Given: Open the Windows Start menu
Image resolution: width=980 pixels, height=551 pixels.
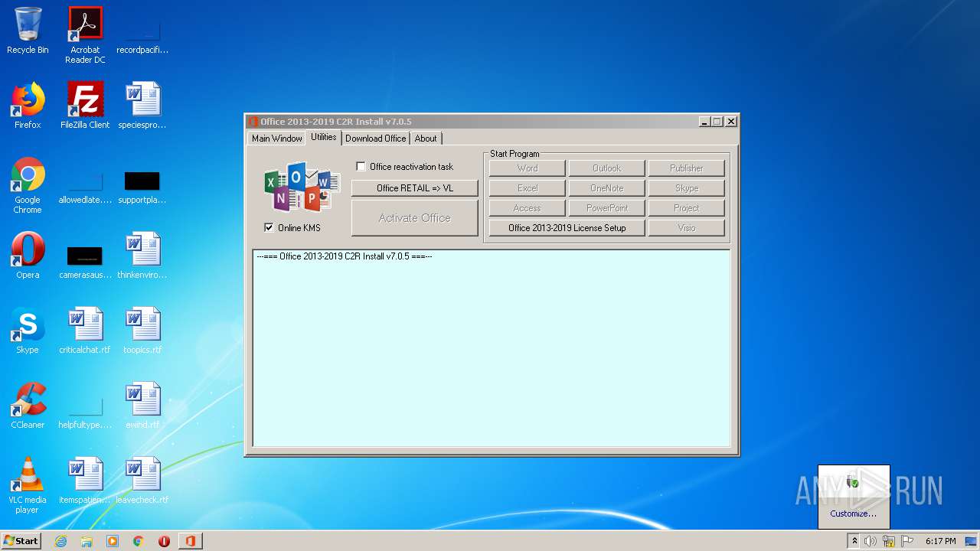Looking at the screenshot, I should click(21, 541).
